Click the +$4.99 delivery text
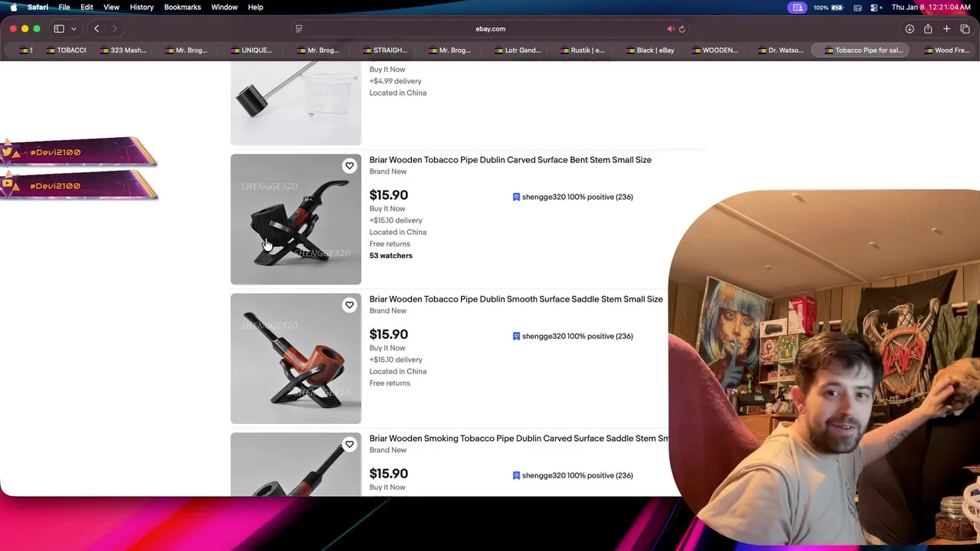The width and height of the screenshot is (980, 551). coord(395,81)
